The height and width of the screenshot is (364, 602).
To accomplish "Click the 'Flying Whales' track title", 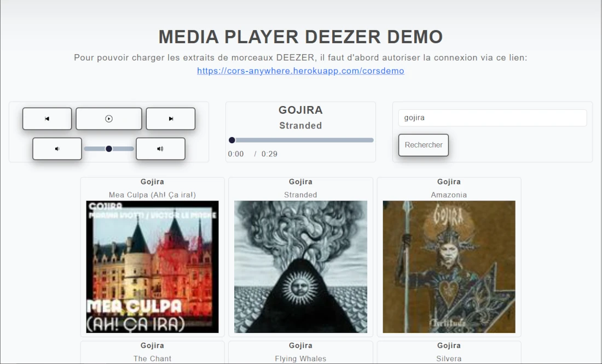I will click(x=300, y=359).
